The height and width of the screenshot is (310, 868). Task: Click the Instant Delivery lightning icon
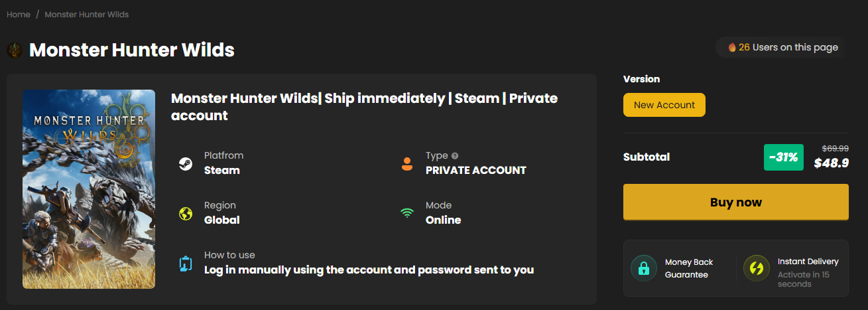click(x=756, y=268)
